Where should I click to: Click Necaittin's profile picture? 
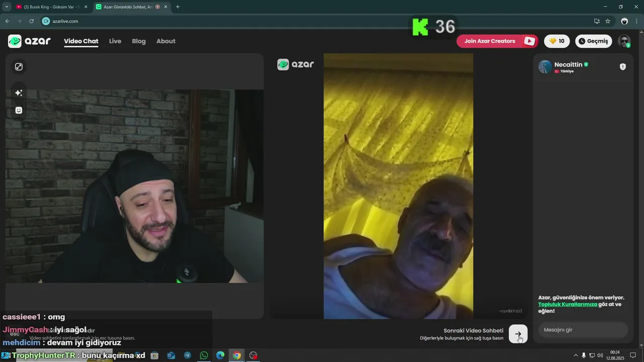point(545,67)
